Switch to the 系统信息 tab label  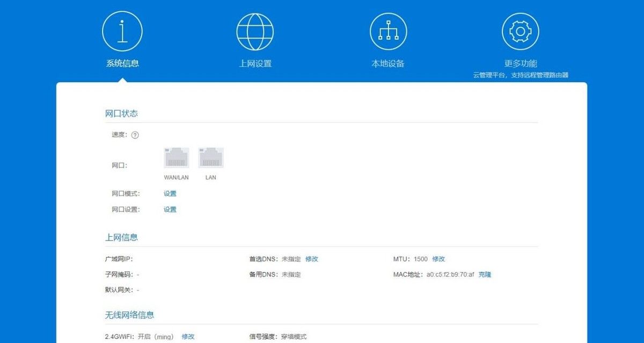click(122, 63)
